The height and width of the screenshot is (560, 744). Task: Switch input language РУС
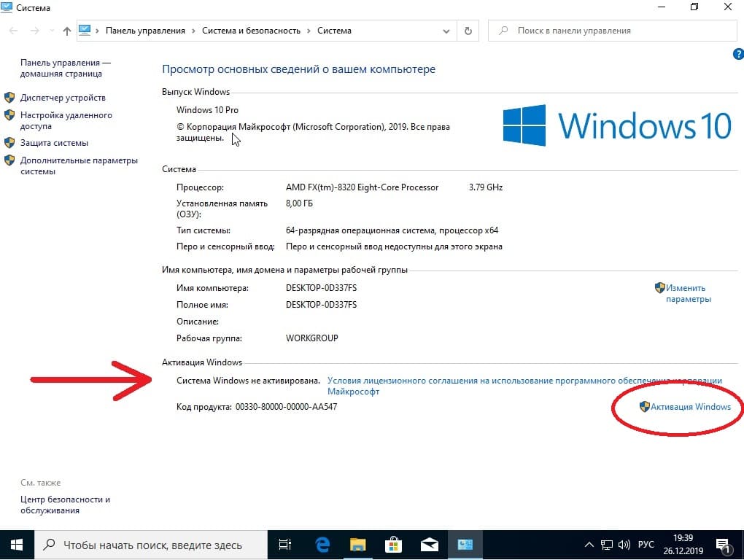(646, 545)
